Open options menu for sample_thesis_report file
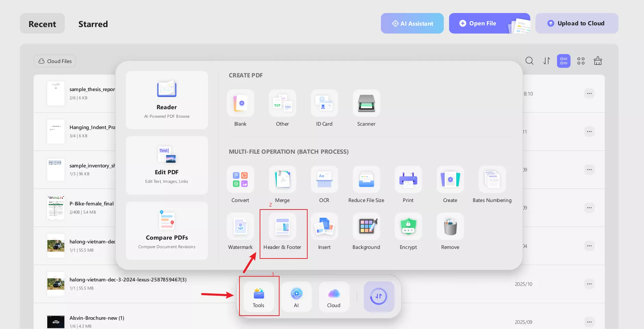 pos(589,93)
